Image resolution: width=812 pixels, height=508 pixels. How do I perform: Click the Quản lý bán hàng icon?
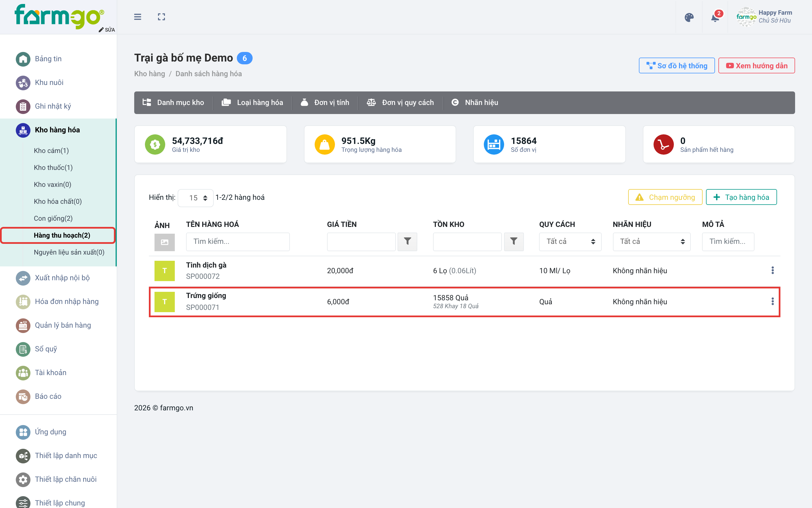click(x=23, y=325)
